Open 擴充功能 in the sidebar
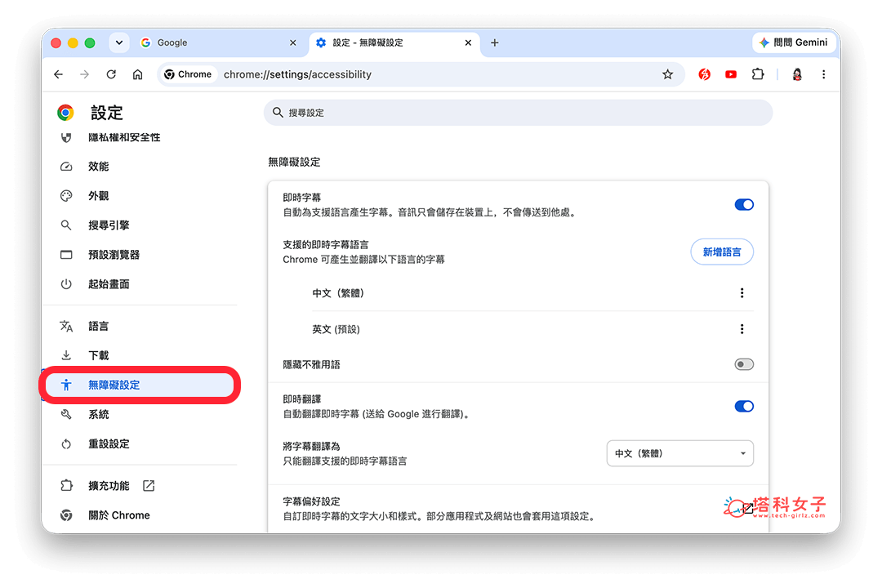Viewport: 882px width, 588px height. (x=109, y=486)
